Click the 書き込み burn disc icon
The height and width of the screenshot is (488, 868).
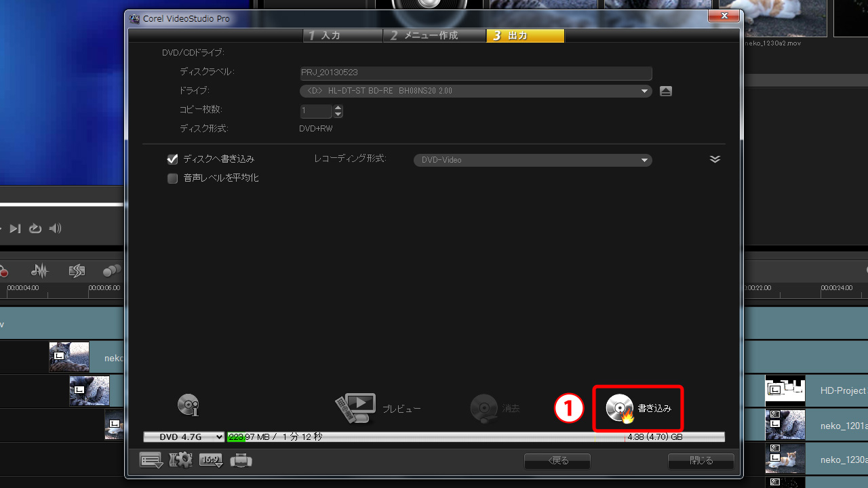click(620, 409)
